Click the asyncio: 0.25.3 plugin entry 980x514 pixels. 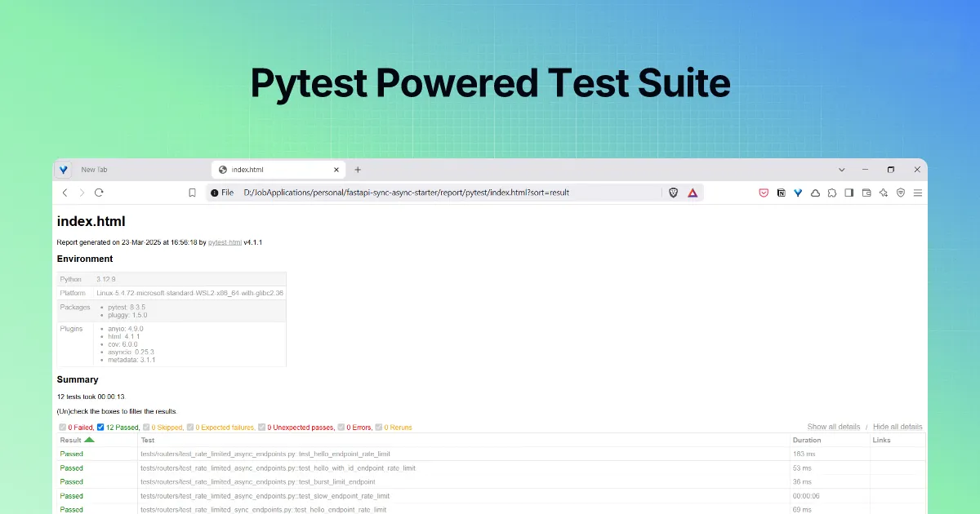[131, 352]
